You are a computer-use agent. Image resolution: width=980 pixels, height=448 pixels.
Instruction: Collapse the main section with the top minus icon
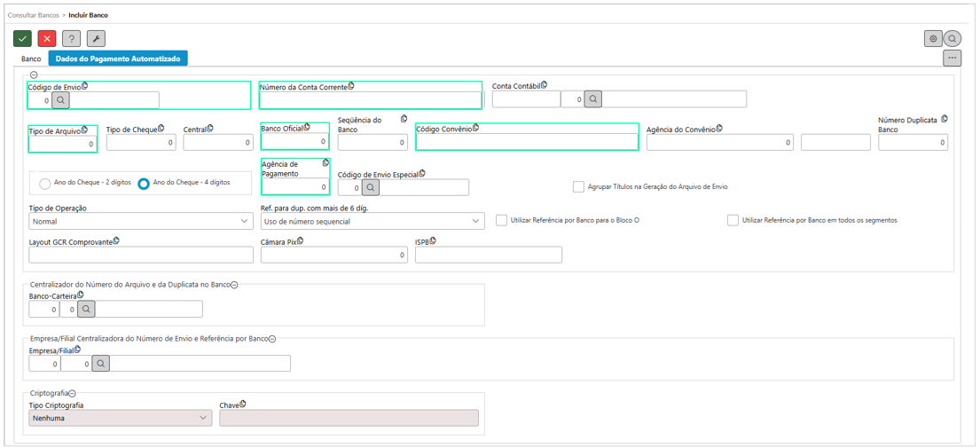click(33, 75)
